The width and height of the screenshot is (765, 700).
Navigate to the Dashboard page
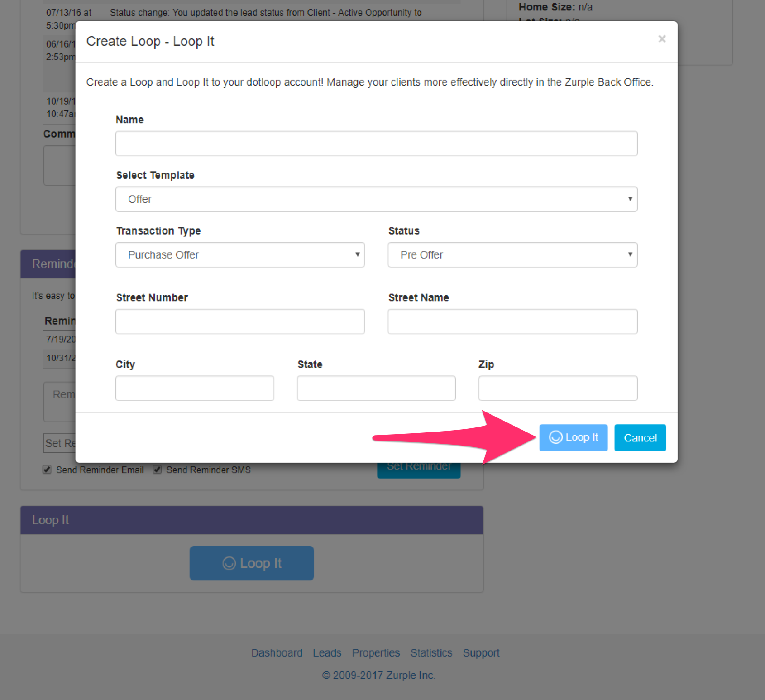click(x=277, y=652)
